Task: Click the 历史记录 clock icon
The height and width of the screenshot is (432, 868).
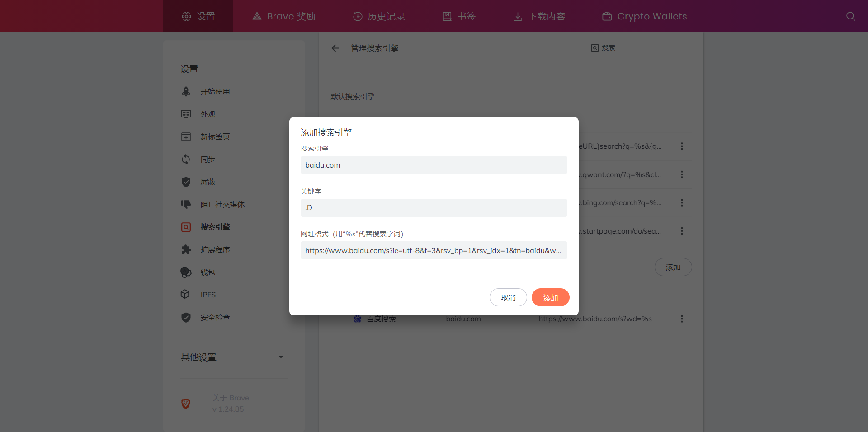Action: pyautogui.click(x=358, y=16)
